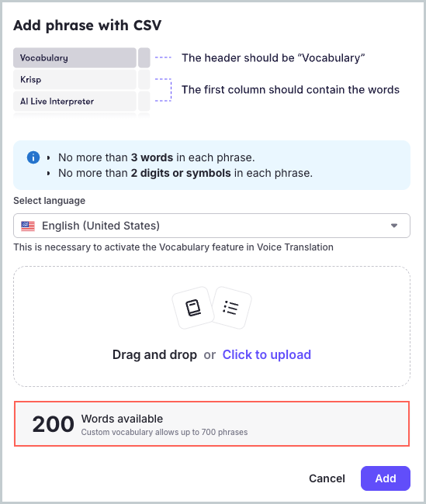The width and height of the screenshot is (426, 504).
Task: Click the list icon in upload area
Action: [230, 308]
